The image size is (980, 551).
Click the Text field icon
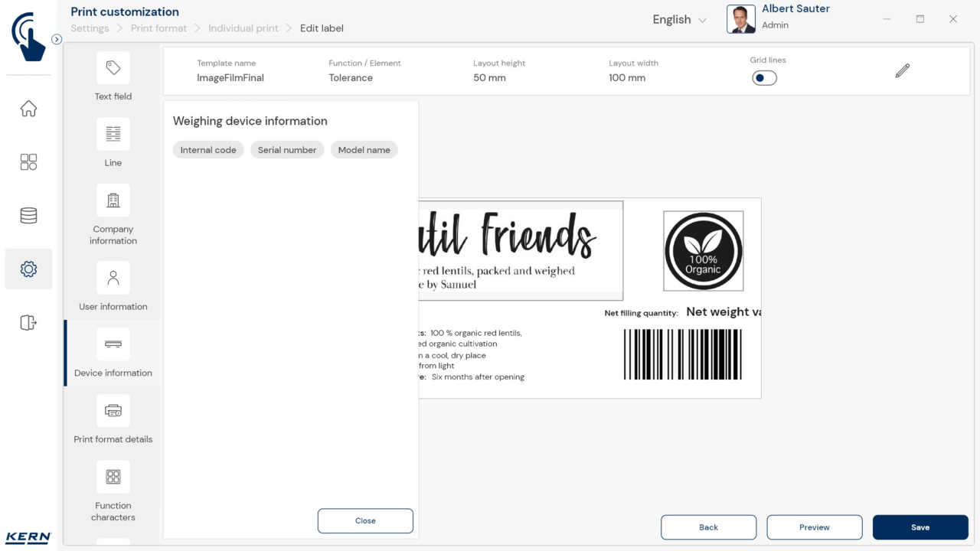tap(113, 69)
